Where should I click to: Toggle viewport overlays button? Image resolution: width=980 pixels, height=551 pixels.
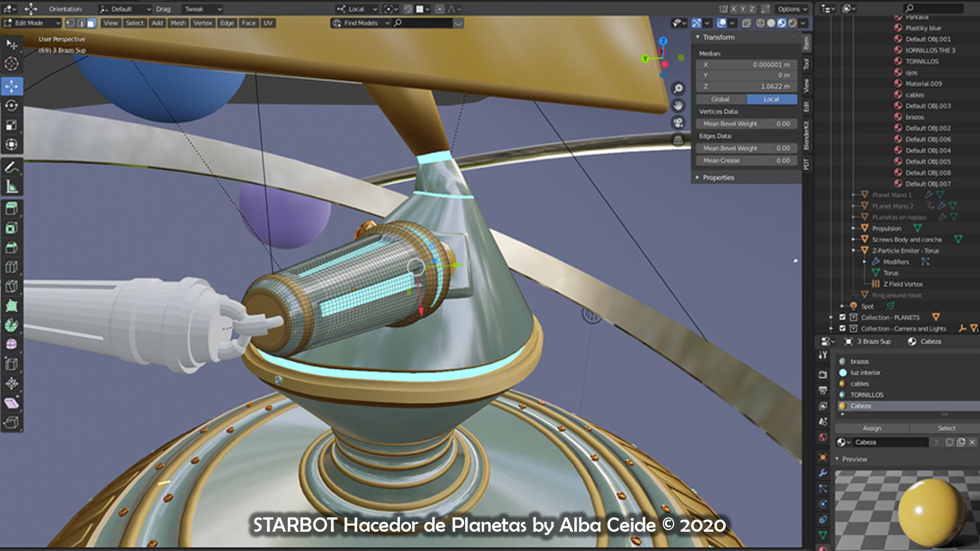tap(721, 23)
